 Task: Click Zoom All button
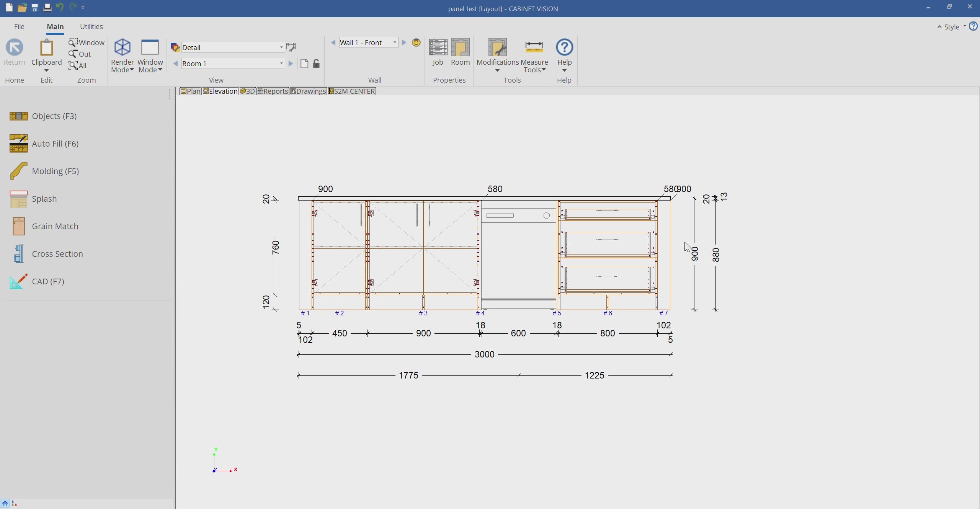pos(78,65)
